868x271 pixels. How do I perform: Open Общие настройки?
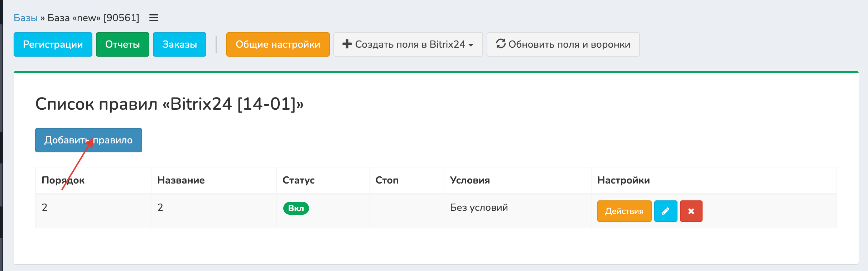click(278, 44)
